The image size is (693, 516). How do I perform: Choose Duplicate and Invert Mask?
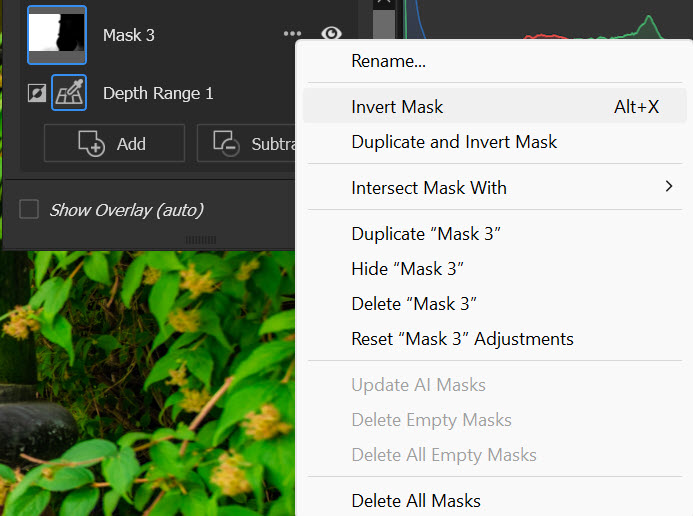pyautogui.click(x=454, y=142)
